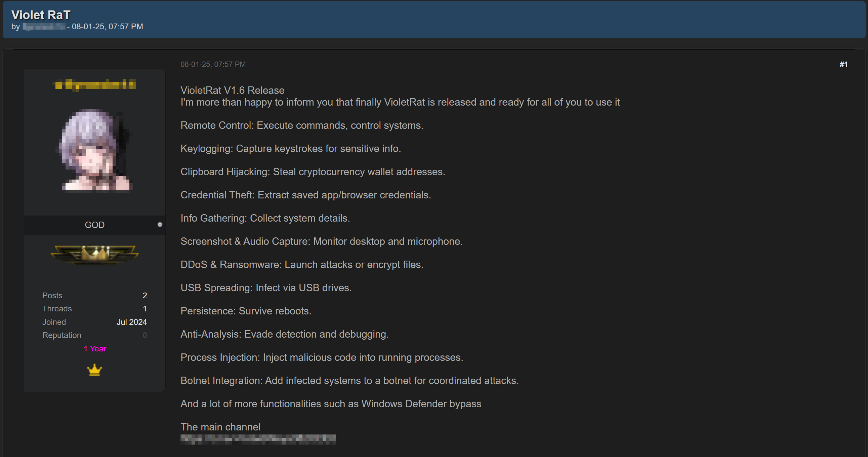Open the post permalink #1
This screenshot has width=868, height=457.
pyautogui.click(x=843, y=65)
